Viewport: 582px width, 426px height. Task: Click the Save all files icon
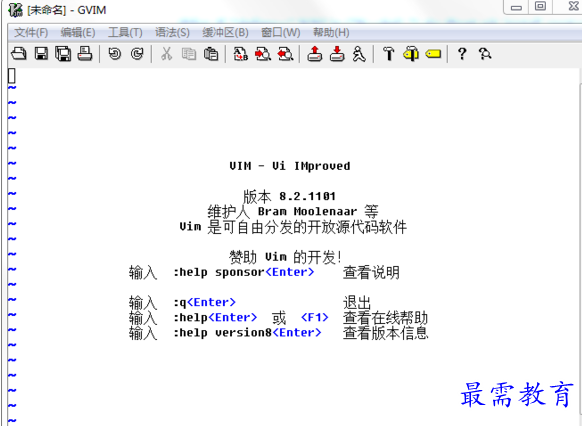[x=63, y=54]
